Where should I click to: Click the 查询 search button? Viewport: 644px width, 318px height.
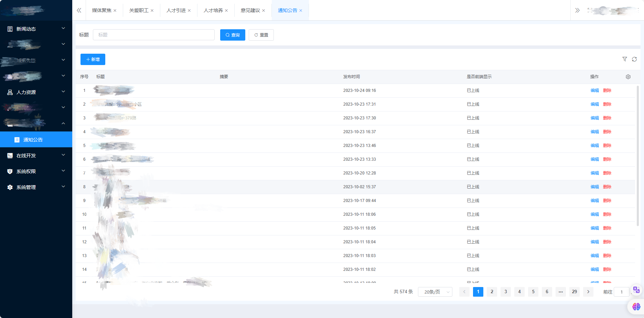click(x=233, y=35)
